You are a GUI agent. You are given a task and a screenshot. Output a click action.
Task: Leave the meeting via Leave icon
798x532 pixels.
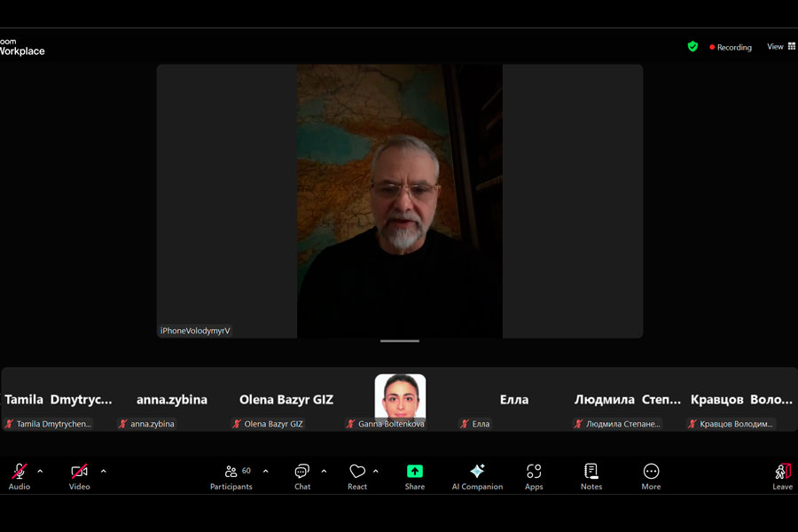[x=783, y=472]
